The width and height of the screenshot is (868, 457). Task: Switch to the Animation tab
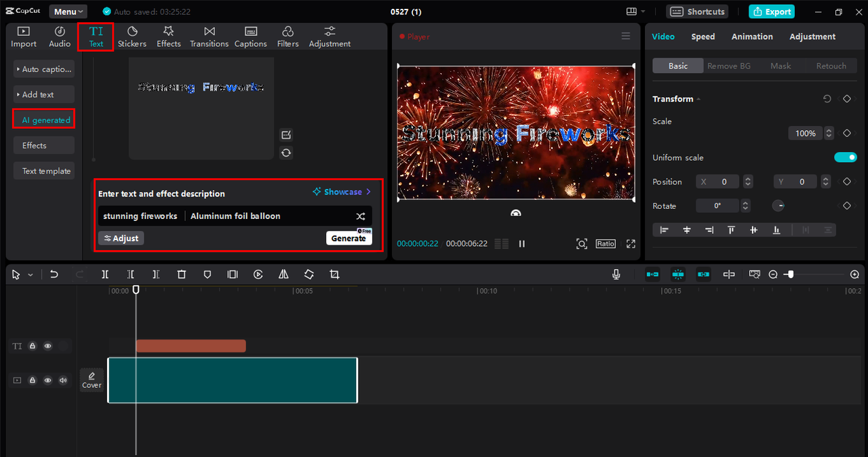[752, 37]
